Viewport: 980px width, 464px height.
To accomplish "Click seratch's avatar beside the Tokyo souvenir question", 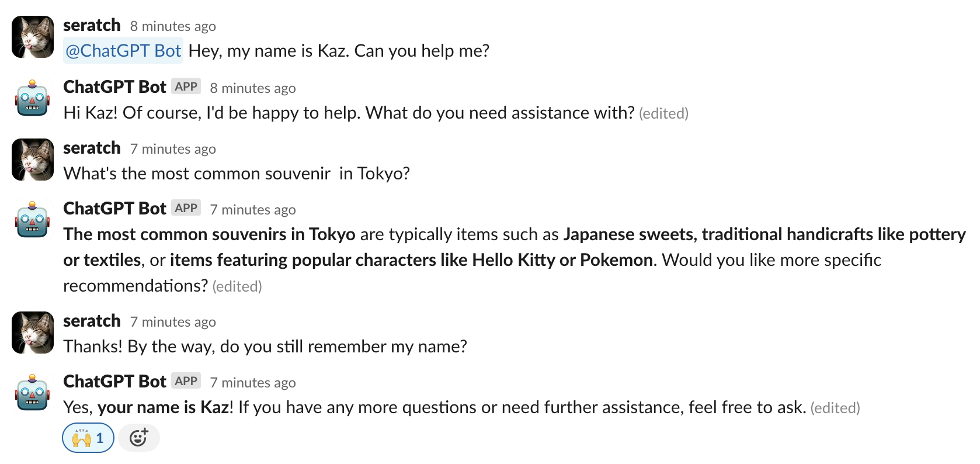I will tap(33, 160).
